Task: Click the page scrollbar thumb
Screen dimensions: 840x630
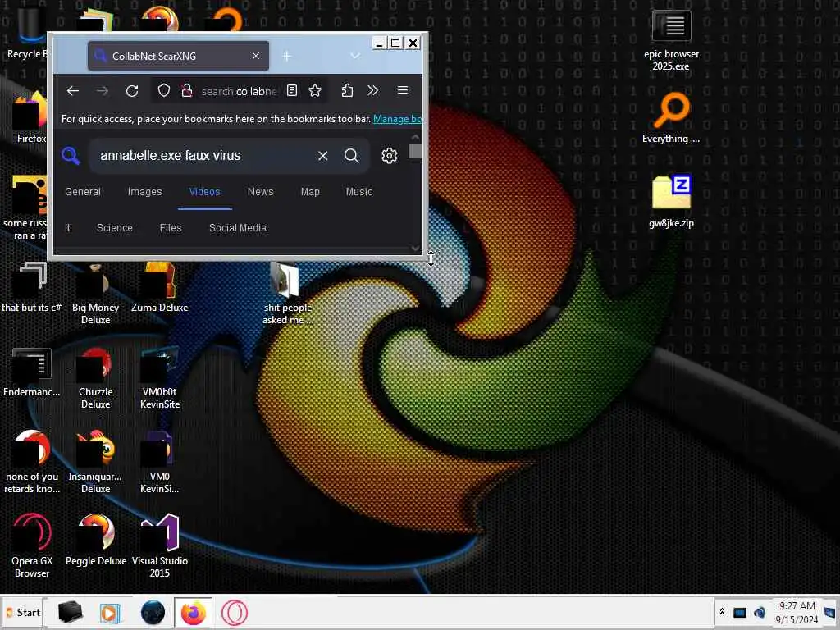Action: [415, 152]
